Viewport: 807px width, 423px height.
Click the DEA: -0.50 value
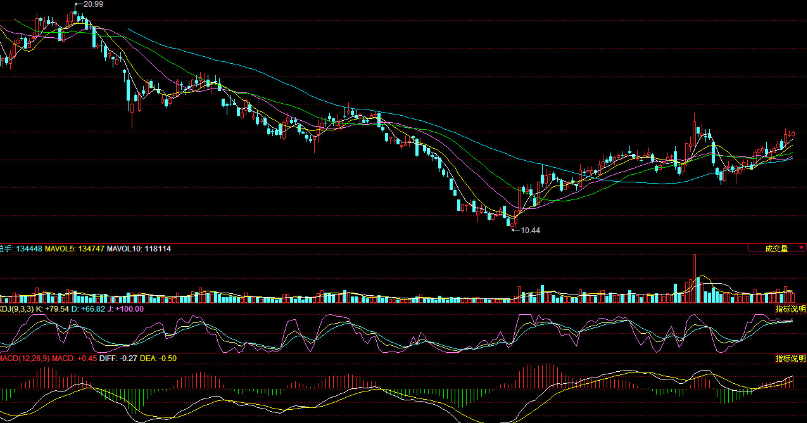pyautogui.click(x=158, y=358)
